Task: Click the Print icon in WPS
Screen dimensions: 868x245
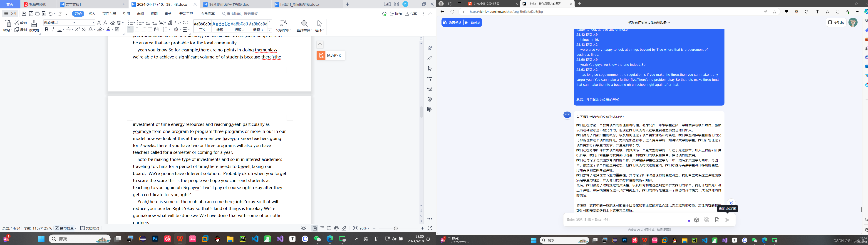Action: click(x=37, y=14)
